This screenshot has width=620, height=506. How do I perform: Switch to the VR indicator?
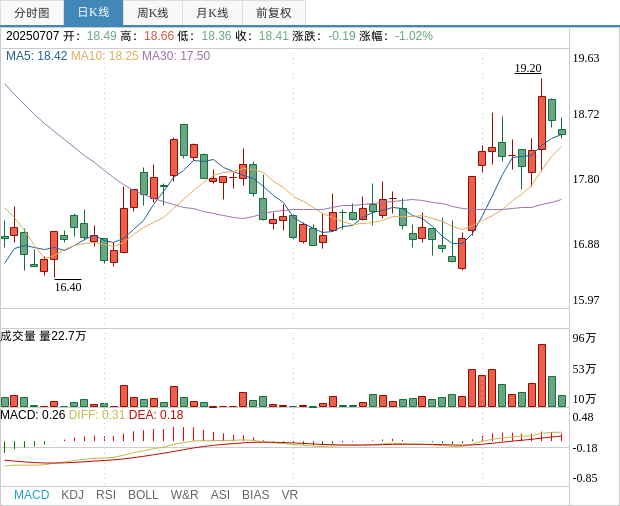click(289, 495)
